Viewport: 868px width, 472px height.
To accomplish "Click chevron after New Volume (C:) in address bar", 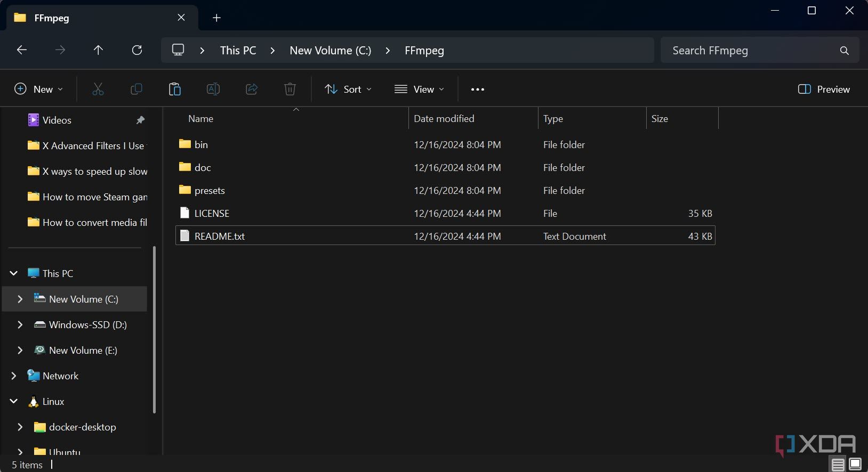I will [388, 51].
